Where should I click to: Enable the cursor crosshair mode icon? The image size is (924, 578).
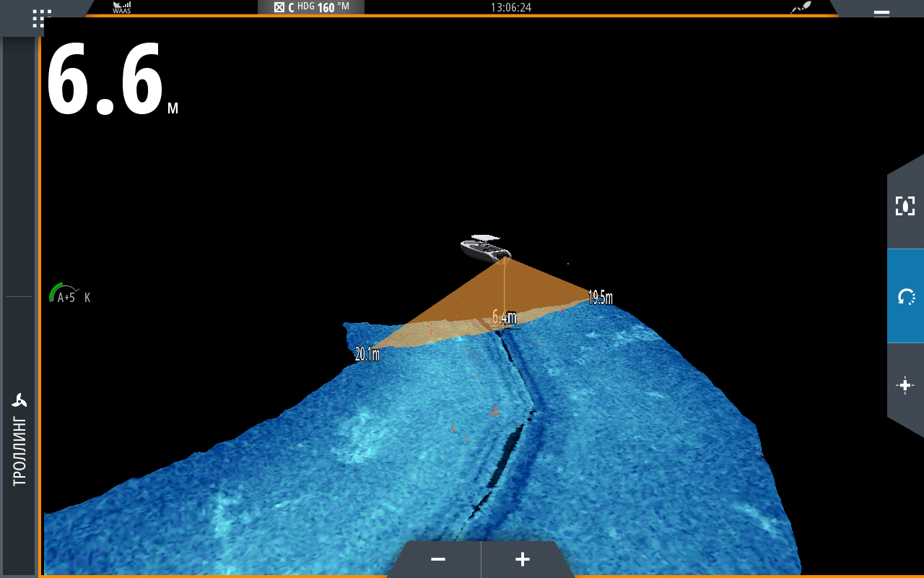click(905, 386)
